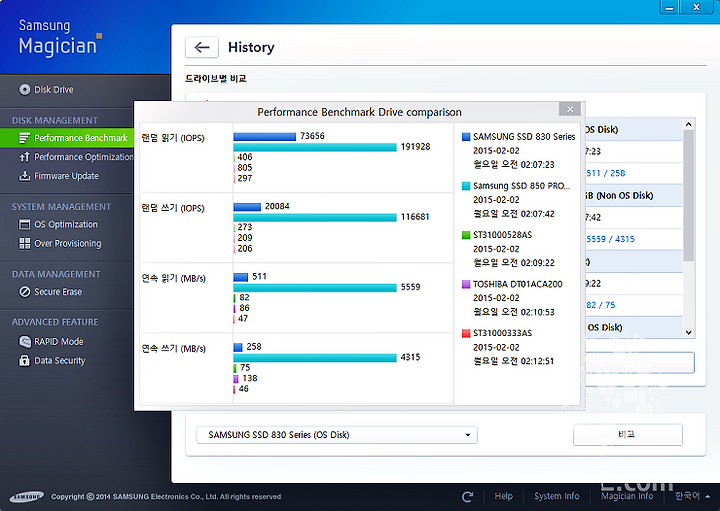The width and height of the screenshot is (720, 511).
Task: Click the ST31000333AS legend label
Action: pos(502,333)
